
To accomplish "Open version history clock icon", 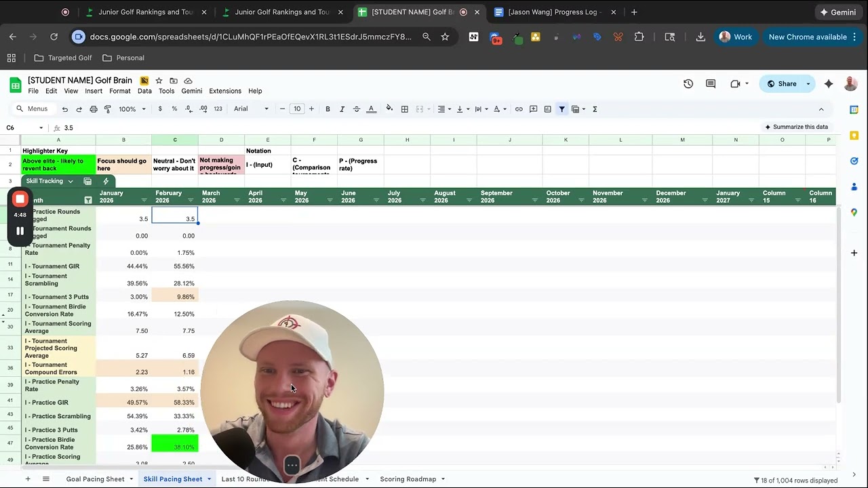I will point(688,84).
